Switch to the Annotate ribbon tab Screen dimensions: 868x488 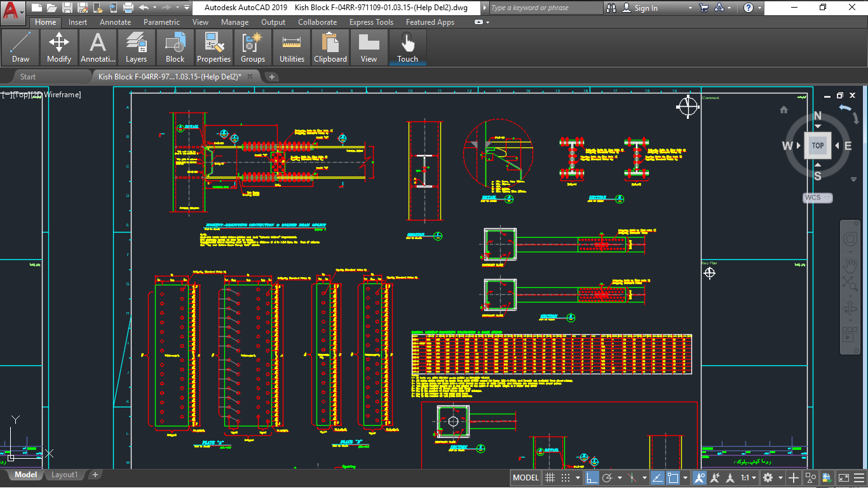tap(115, 22)
